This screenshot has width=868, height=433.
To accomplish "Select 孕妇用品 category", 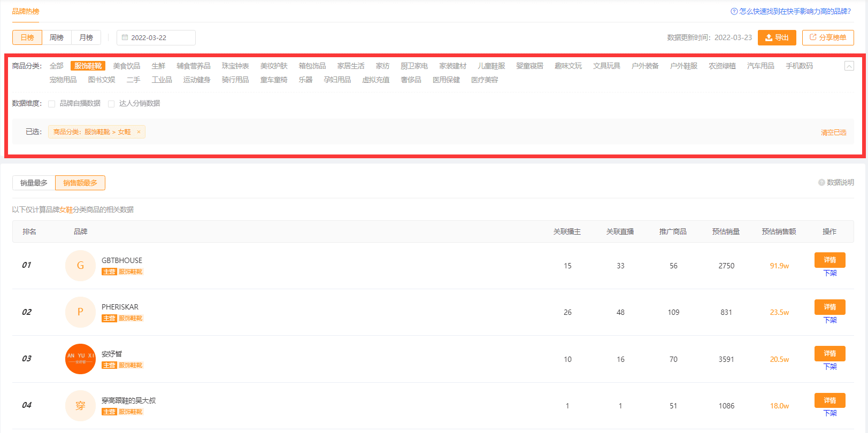I will pos(337,80).
